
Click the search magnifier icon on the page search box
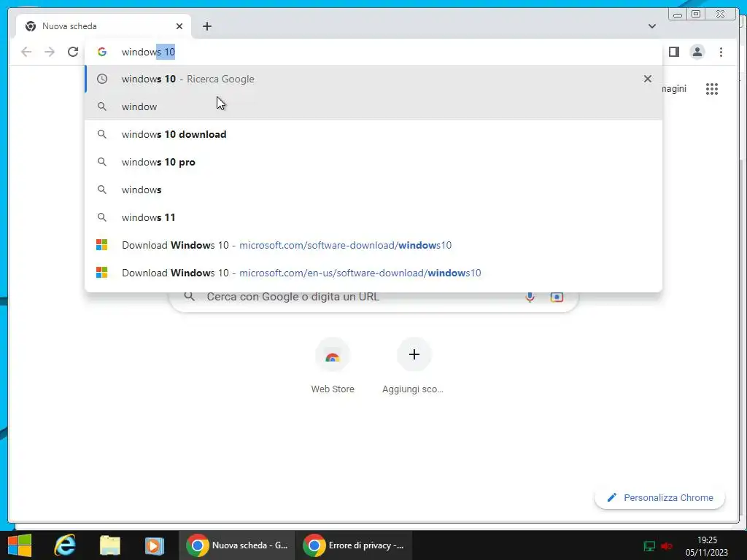189,297
